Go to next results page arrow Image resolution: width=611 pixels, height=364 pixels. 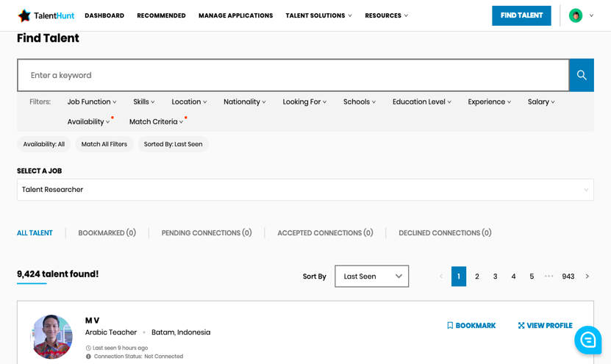click(587, 276)
